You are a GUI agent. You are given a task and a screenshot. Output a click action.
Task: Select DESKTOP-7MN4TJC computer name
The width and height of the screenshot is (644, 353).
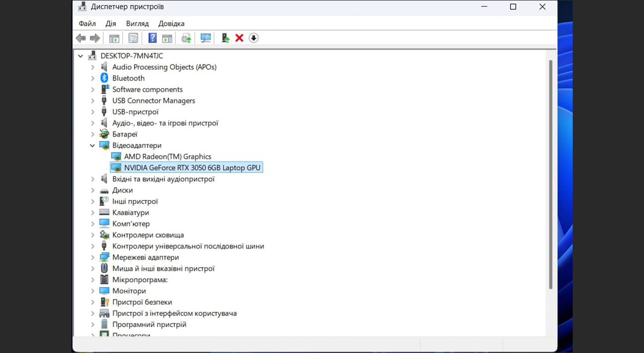click(x=132, y=56)
